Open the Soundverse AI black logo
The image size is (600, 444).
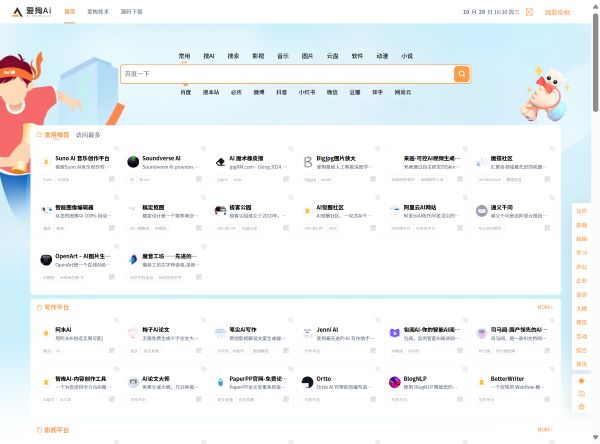[x=133, y=161]
